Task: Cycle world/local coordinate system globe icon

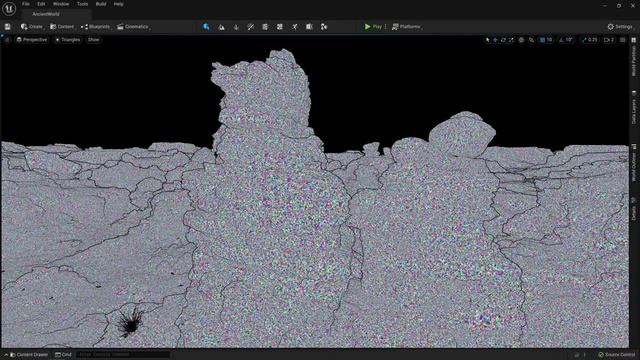Action: click(521, 40)
